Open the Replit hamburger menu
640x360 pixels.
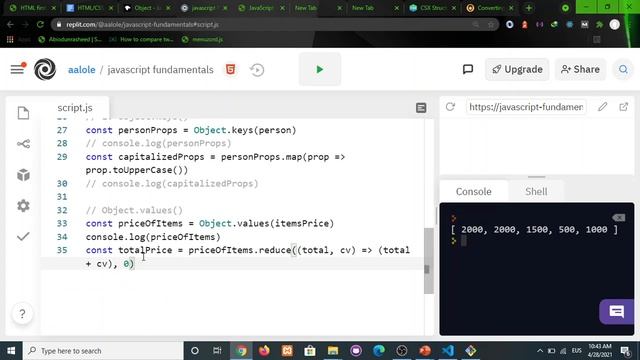(x=17, y=69)
